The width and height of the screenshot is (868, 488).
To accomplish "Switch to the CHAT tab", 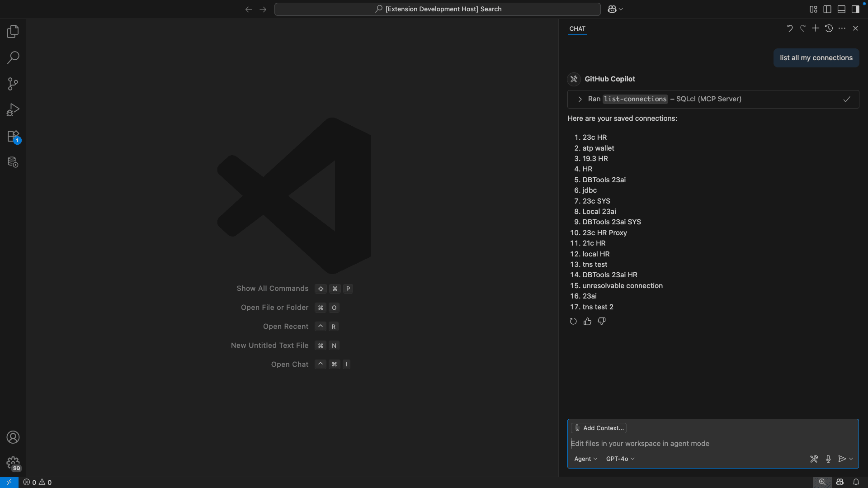I will click(577, 28).
